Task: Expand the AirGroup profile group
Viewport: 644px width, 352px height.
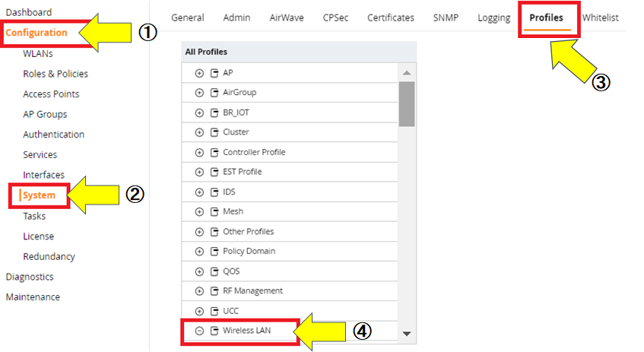Action: pyautogui.click(x=199, y=93)
